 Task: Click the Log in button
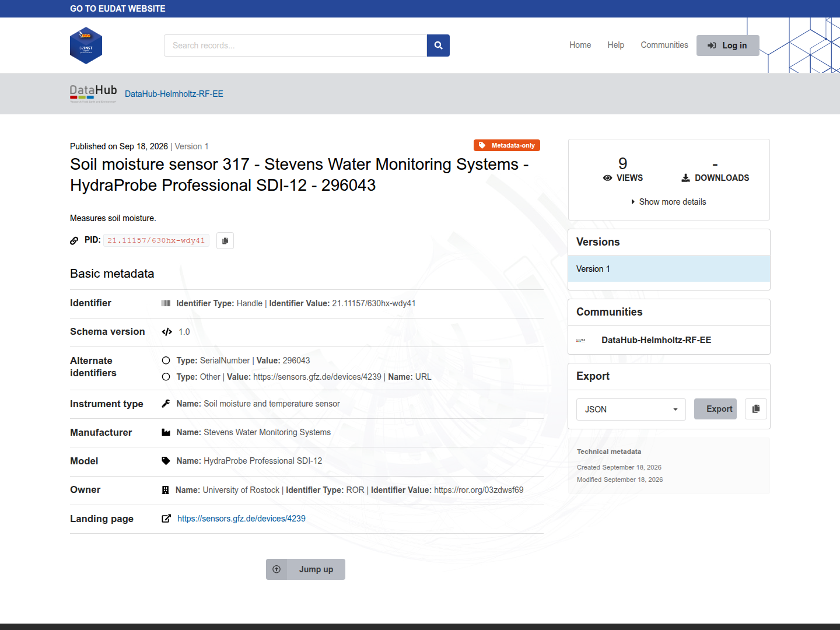pos(728,45)
